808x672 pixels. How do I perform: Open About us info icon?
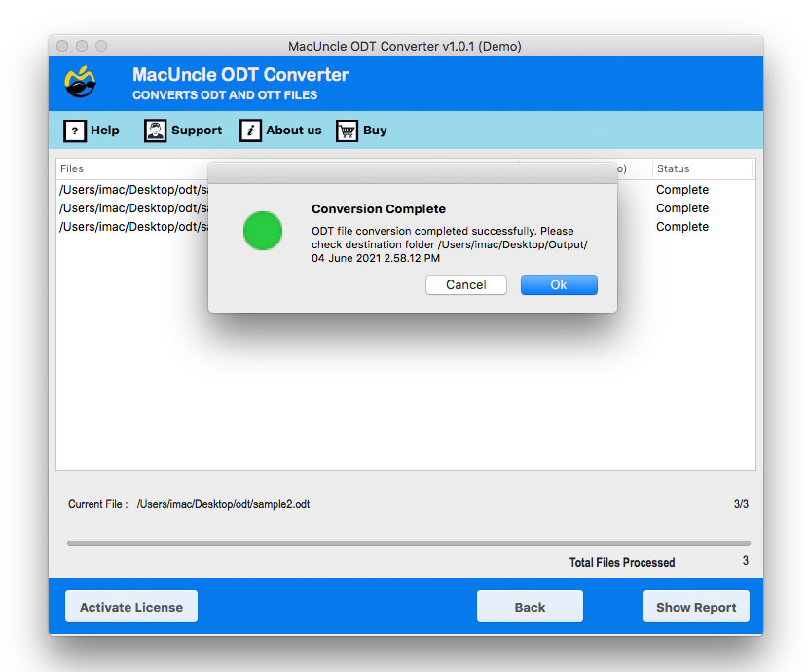point(252,131)
